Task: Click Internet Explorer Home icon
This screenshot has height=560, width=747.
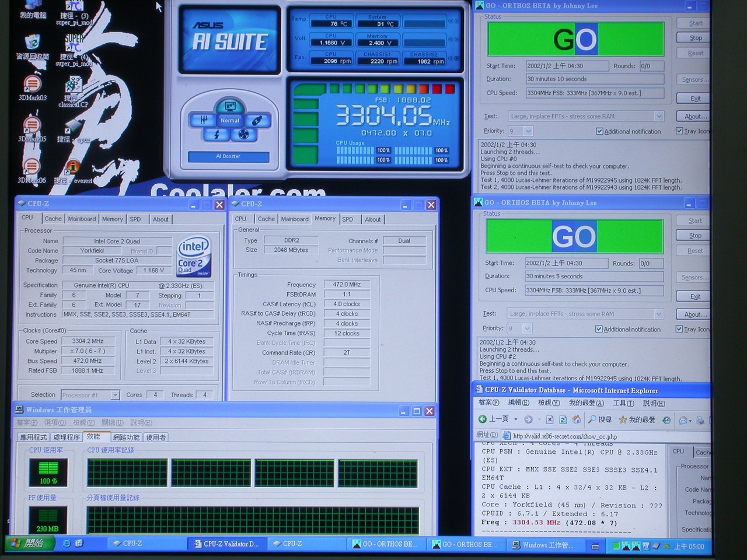Action: 577,419
